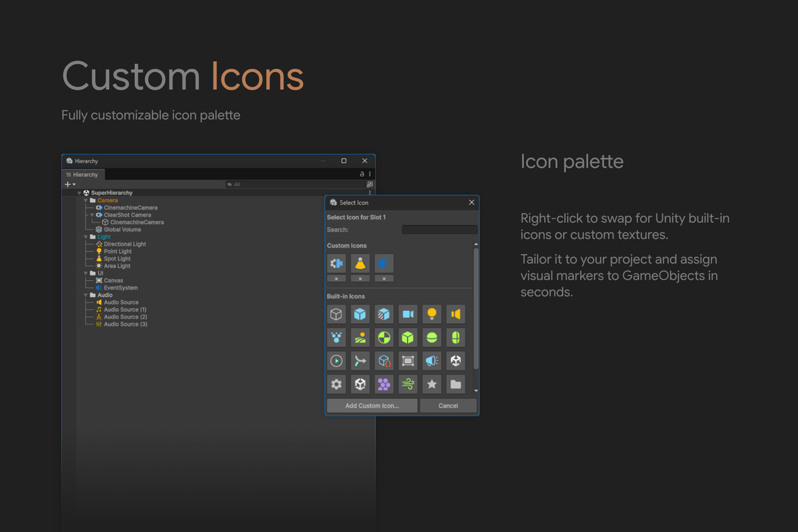
Task: Open the search-by-type button in Hierarchy
Action: click(370, 184)
